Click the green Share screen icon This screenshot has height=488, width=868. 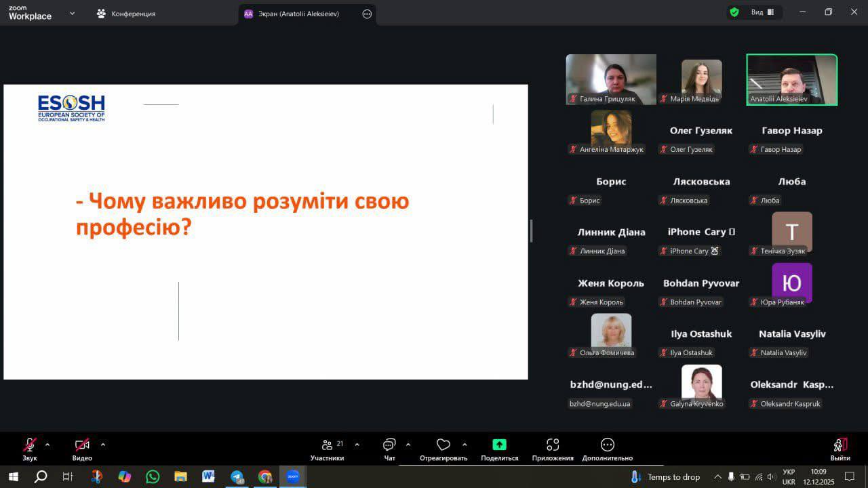pos(499,445)
